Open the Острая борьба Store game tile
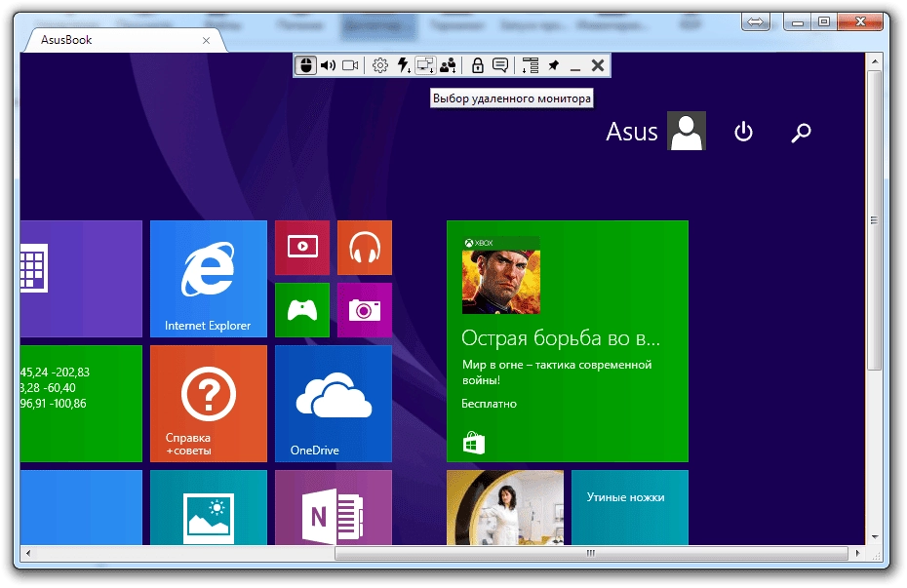 (x=568, y=341)
